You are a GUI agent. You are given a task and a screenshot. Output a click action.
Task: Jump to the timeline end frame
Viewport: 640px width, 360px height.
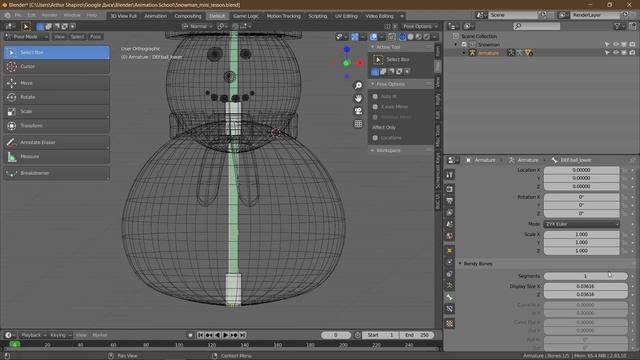(x=242, y=335)
